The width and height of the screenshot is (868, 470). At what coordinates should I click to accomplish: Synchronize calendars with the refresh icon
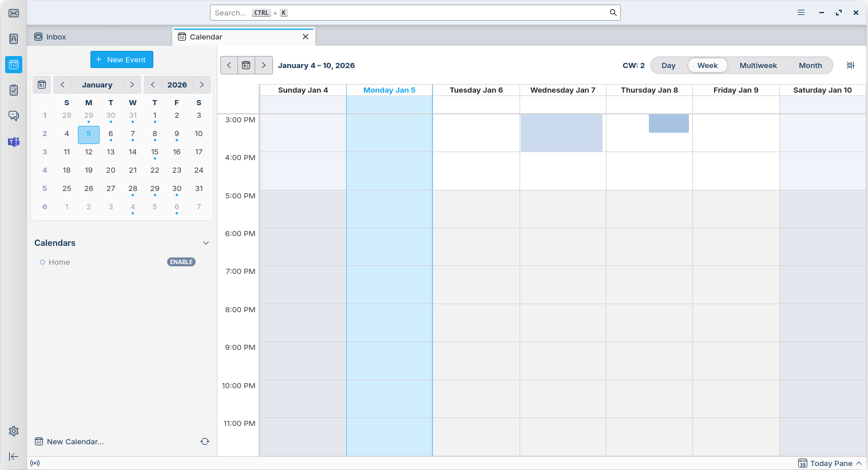[x=205, y=441]
